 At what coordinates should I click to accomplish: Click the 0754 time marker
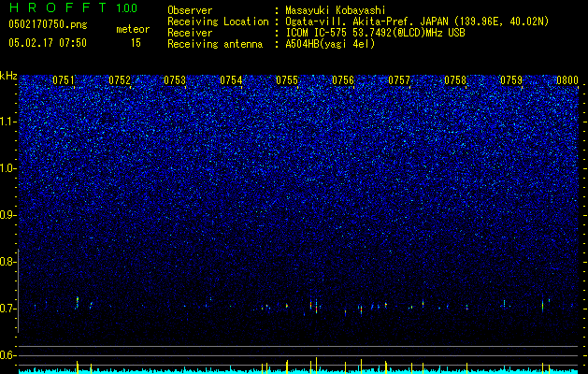click(231, 80)
